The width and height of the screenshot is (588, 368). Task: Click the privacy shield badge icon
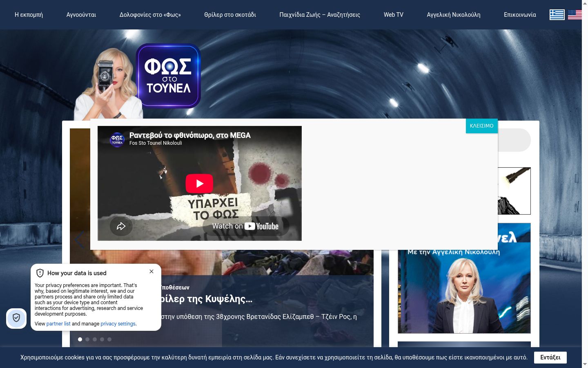tap(16, 318)
